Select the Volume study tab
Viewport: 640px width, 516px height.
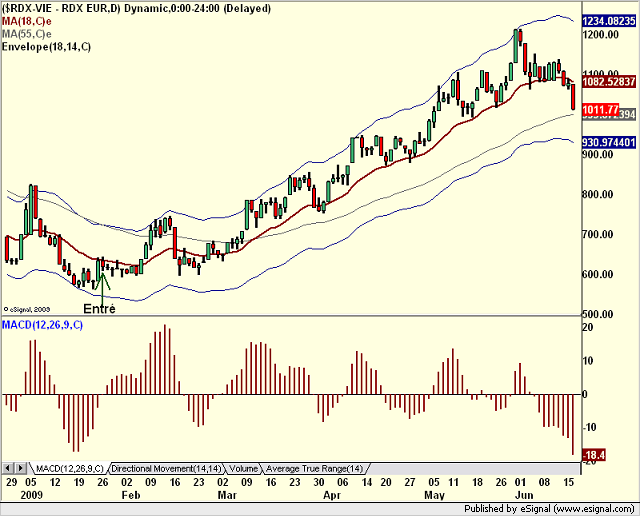[243, 469]
